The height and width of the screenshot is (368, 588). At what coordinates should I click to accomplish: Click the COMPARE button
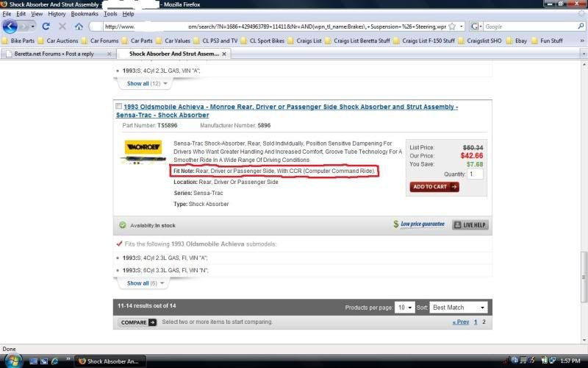(137, 322)
